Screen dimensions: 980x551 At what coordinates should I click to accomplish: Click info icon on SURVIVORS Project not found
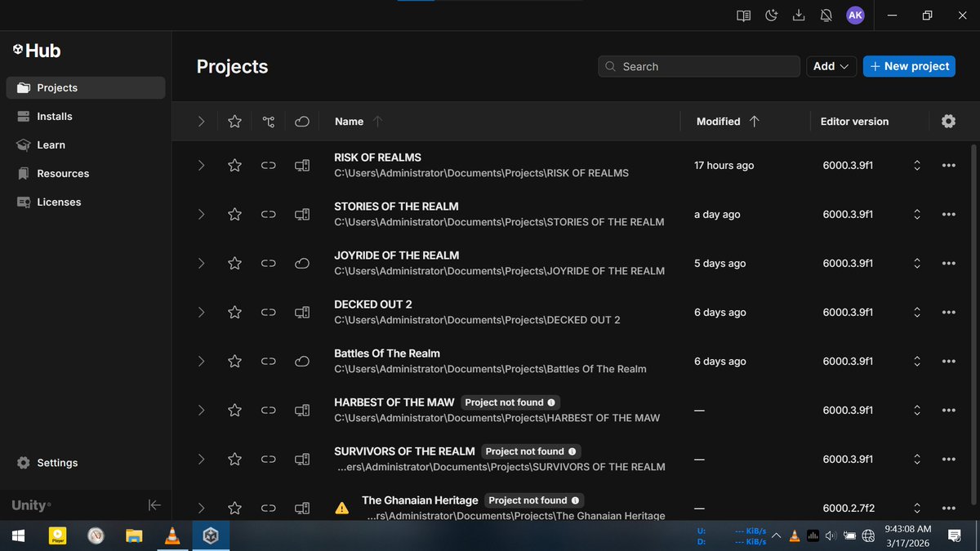(x=572, y=451)
